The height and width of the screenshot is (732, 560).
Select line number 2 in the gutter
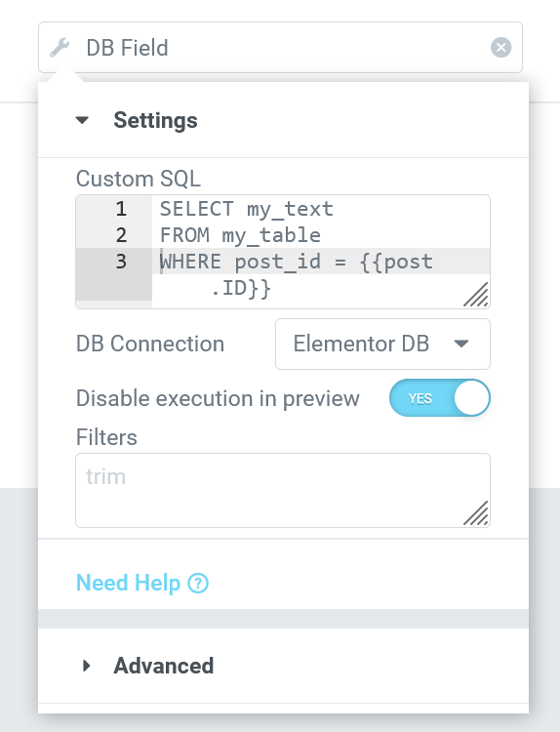[121, 235]
